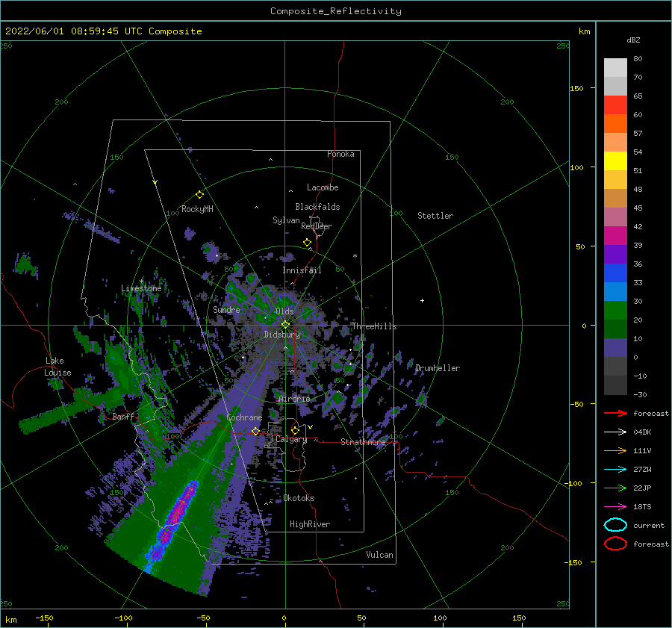Click the green 22JP arrow icon

pos(615,488)
